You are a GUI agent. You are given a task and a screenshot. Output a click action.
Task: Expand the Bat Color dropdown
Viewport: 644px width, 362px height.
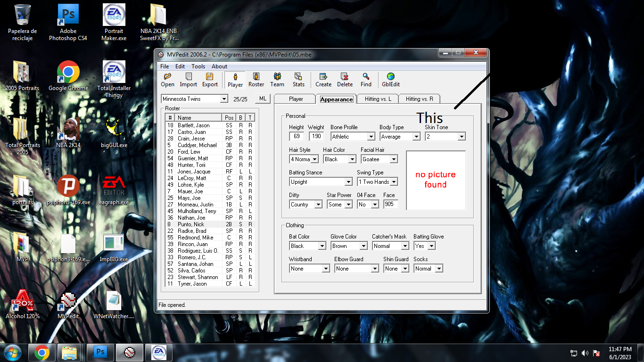(x=322, y=246)
